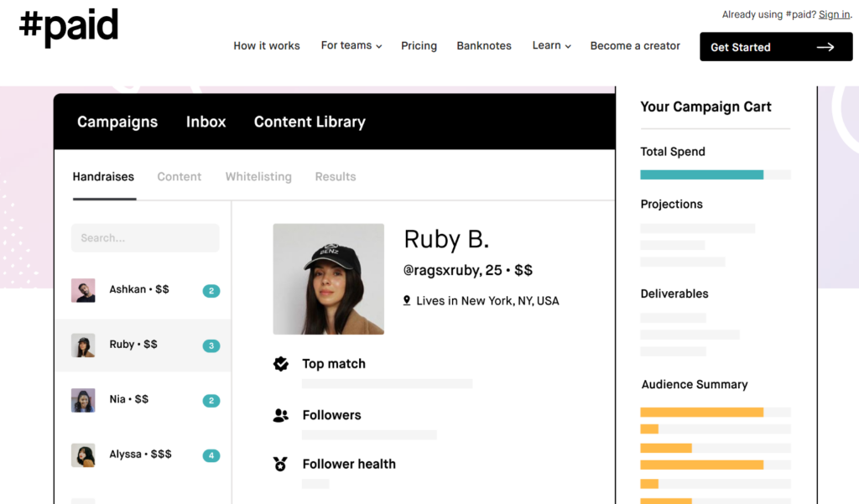Image resolution: width=859 pixels, height=504 pixels.
Task: Click Nia's badge showing 2
Action: 211,401
